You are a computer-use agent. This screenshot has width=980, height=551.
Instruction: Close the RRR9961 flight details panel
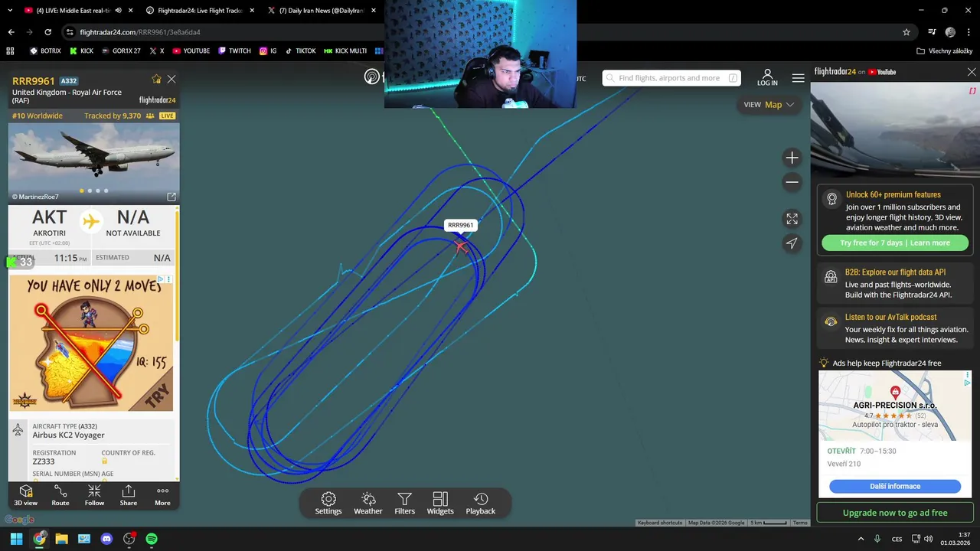click(171, 80)
